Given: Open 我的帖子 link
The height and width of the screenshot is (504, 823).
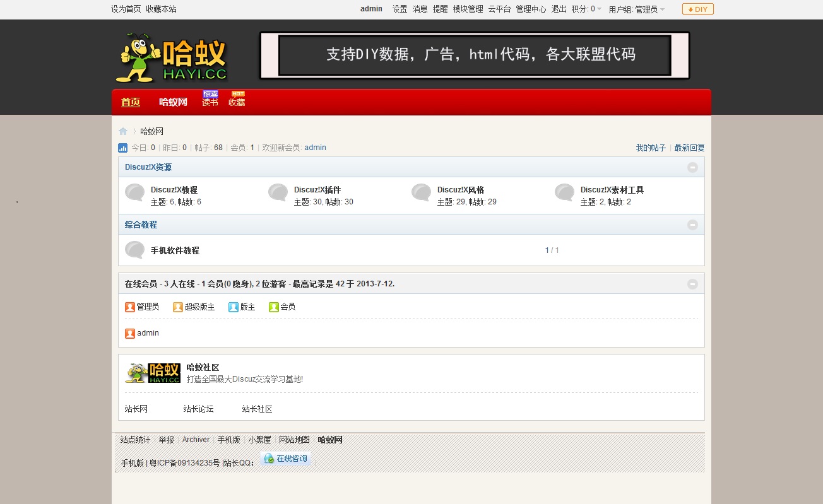Looking at the screenshot, I should point(651,148).
